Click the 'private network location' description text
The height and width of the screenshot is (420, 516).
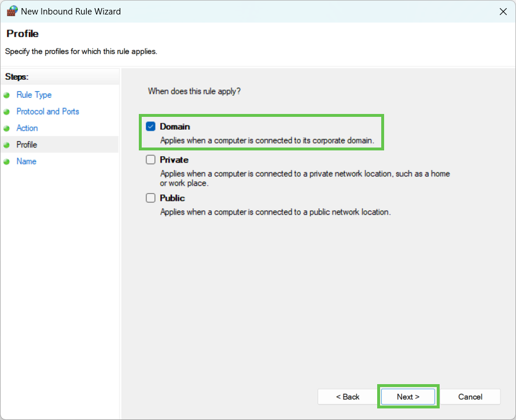point(305,178)
